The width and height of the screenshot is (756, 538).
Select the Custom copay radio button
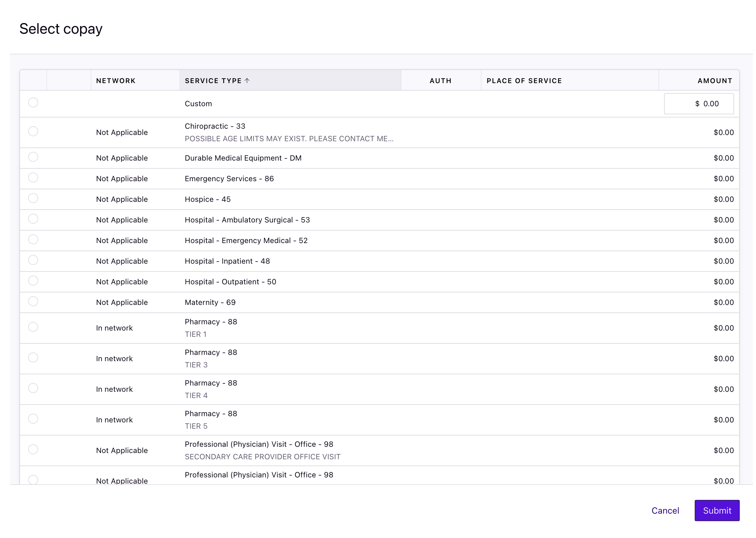(33, 103)
